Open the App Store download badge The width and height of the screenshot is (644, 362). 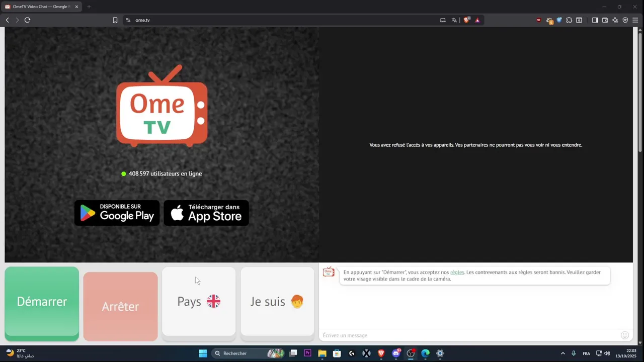point(206,213)
